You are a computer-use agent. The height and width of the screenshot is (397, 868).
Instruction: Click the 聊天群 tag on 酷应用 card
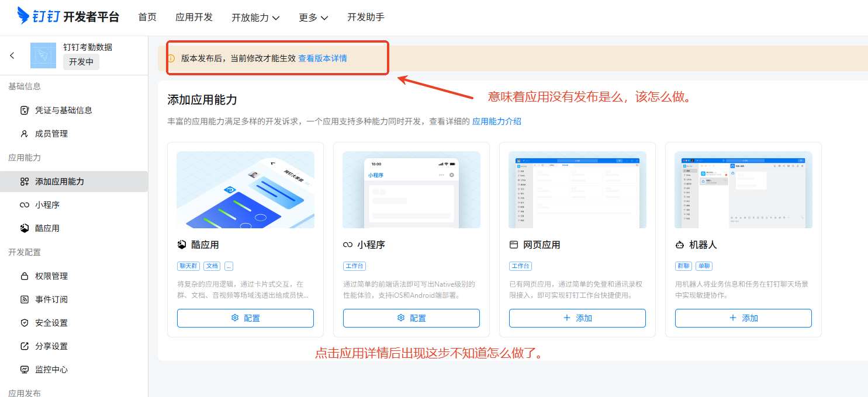189,266
